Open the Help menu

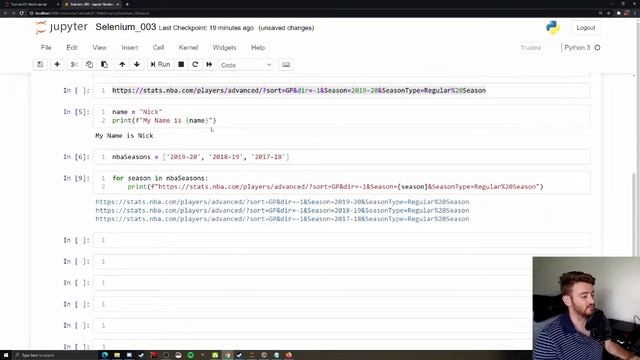pyautogui.click(x=258, y=48)
